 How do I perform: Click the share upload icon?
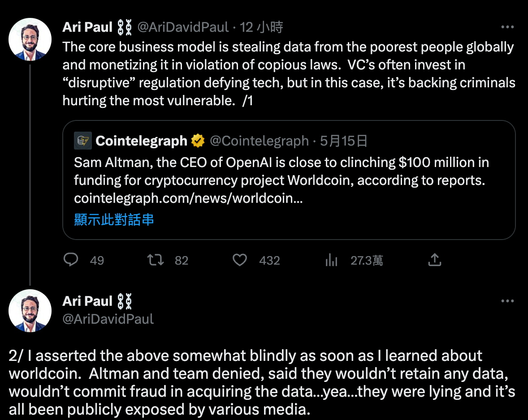[435, 260]
